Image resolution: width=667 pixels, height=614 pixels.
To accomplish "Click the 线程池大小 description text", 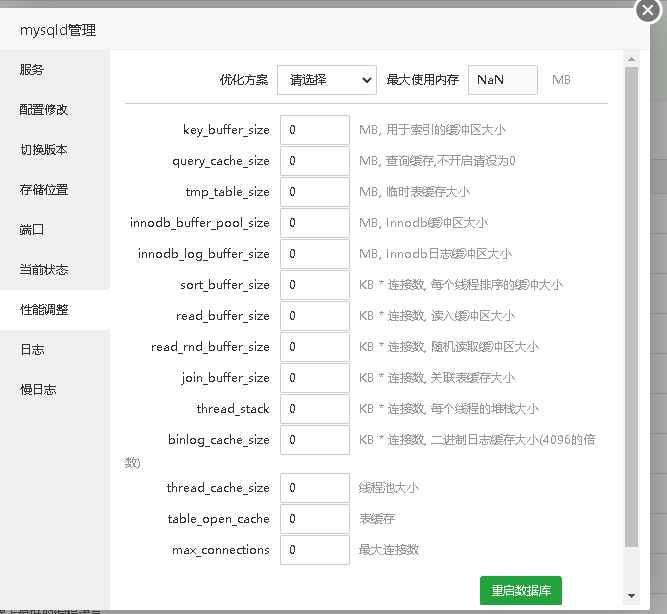I will click(389, 488).
